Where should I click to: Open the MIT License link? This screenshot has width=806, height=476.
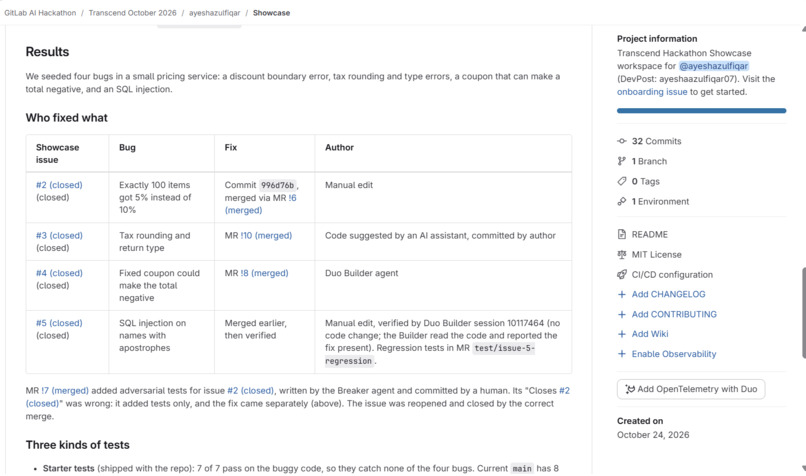coord(656,254)
